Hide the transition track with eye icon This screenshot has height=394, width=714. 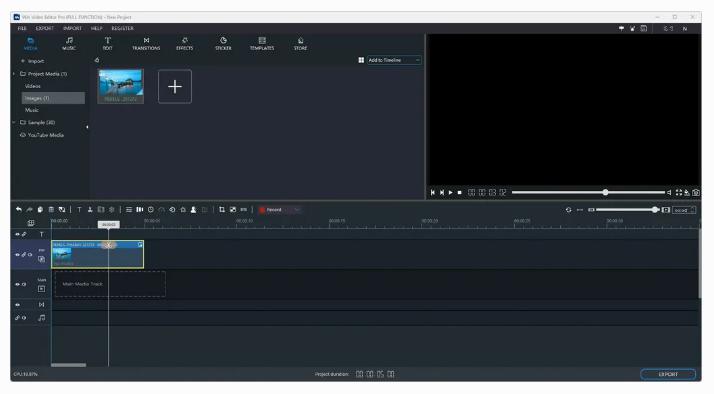(x=17, y=305)
